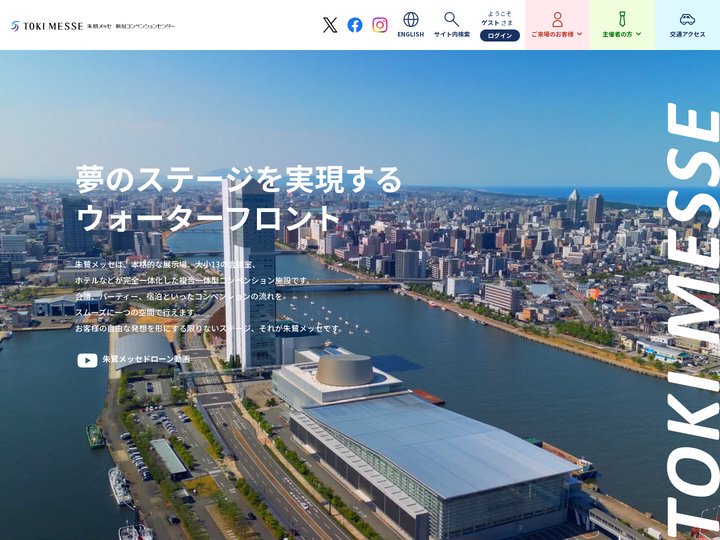Open 交通アクセス car icon page

click(x=687, y=25)
